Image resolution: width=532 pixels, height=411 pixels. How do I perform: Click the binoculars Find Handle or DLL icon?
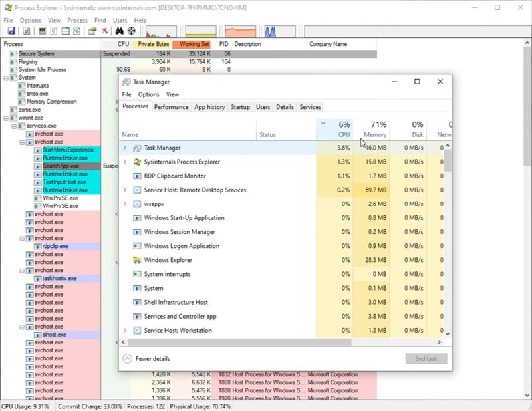pos(120,31)
